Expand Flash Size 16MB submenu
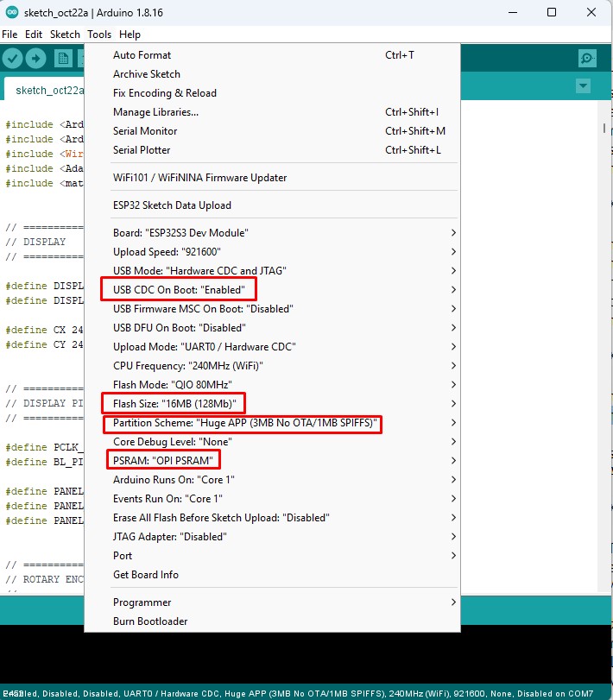 point(272,404)
